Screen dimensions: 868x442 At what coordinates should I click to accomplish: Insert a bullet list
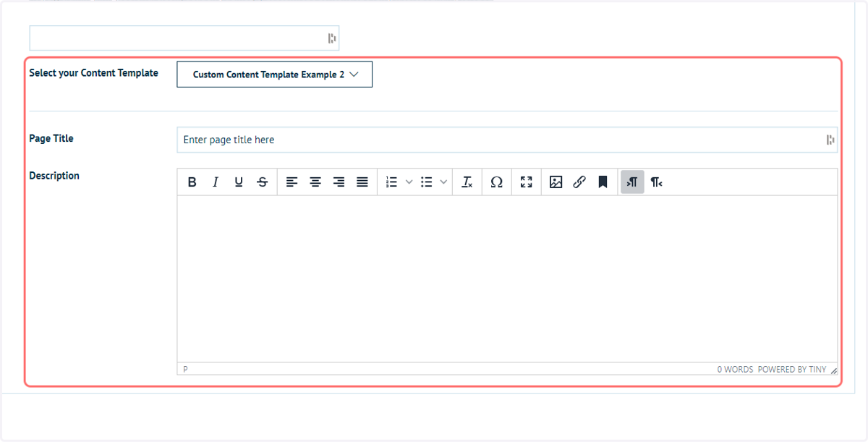pyautogui.click(x=427, y=182)
